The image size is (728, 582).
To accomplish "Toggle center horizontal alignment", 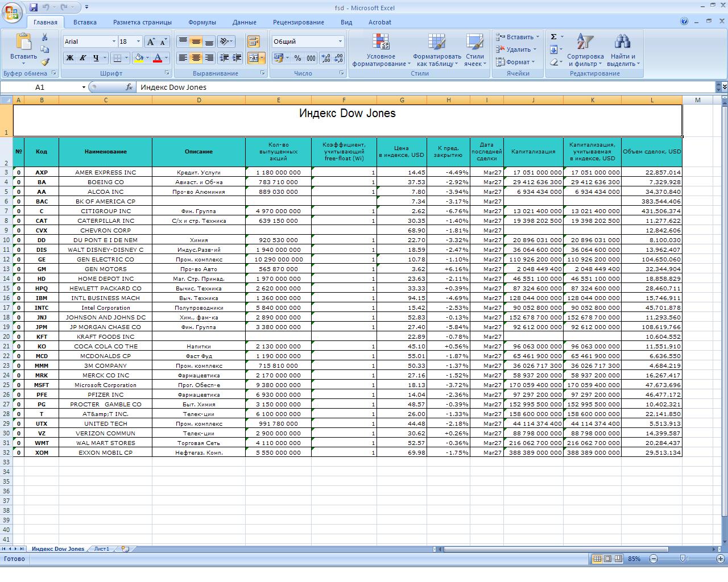I will click(x=196, y=57).
